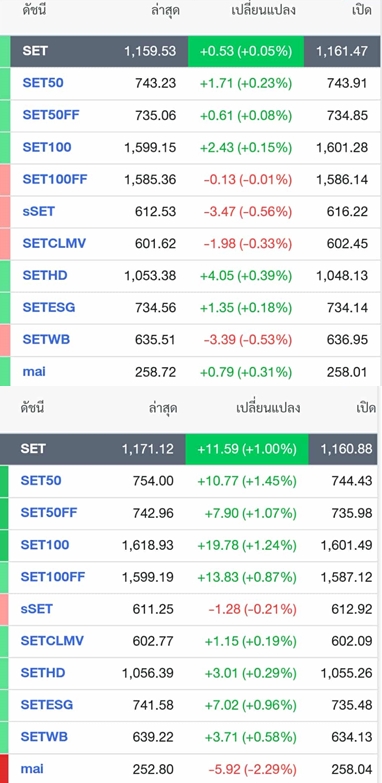The width and height of the screenshot is (382, 783).
Task: Open SET50FF link beside value 735.06
Action: pos(51,115)
